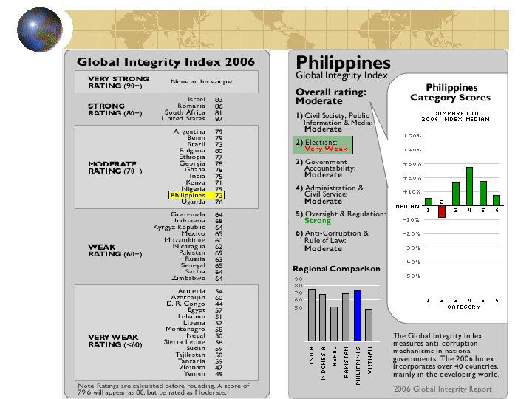Click the Romania row
This screenshot has height=399, width=532.
click(199, 106)
